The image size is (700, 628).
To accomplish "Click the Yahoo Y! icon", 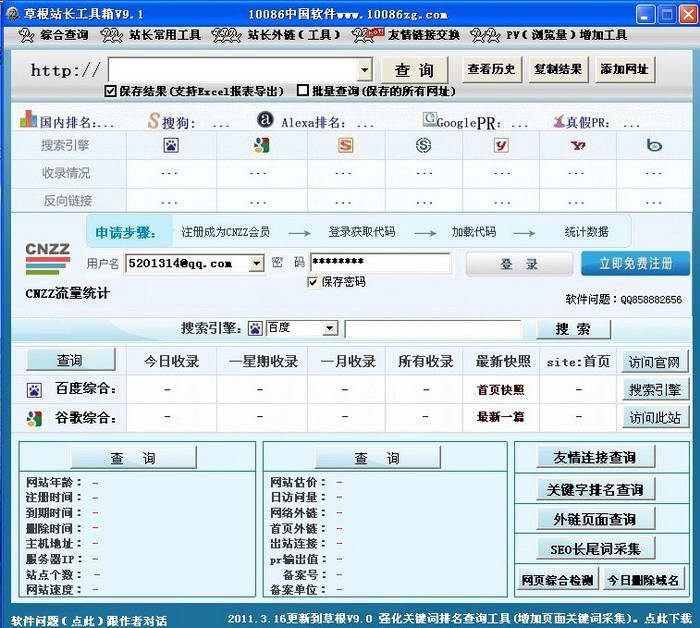I will pos(578,146).
